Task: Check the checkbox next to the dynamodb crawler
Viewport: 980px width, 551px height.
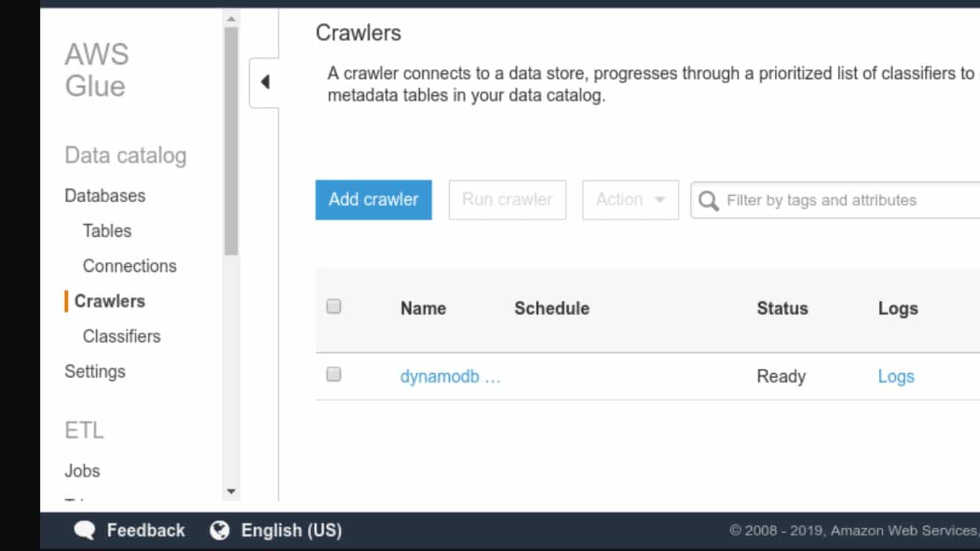Action: 333,373
